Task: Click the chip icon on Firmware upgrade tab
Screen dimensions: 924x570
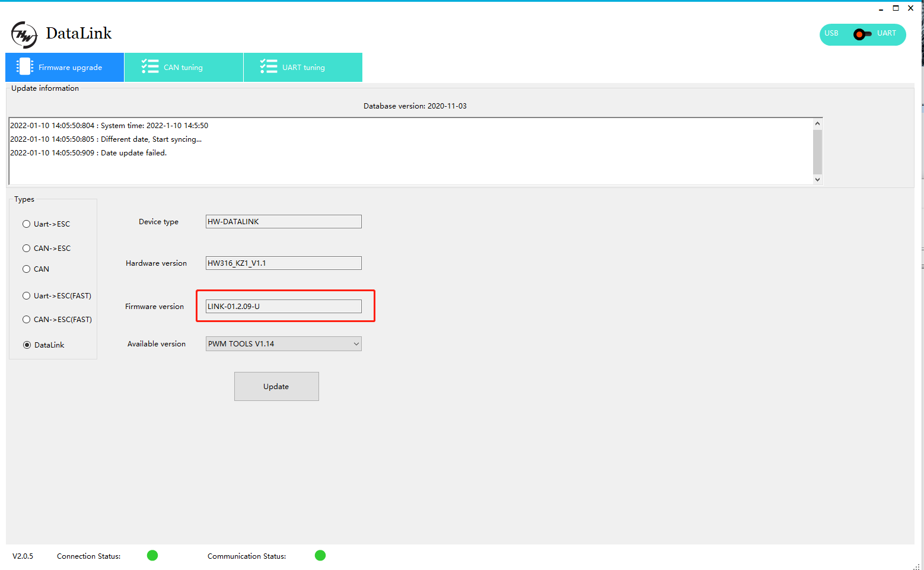Action: pos(24,66)
